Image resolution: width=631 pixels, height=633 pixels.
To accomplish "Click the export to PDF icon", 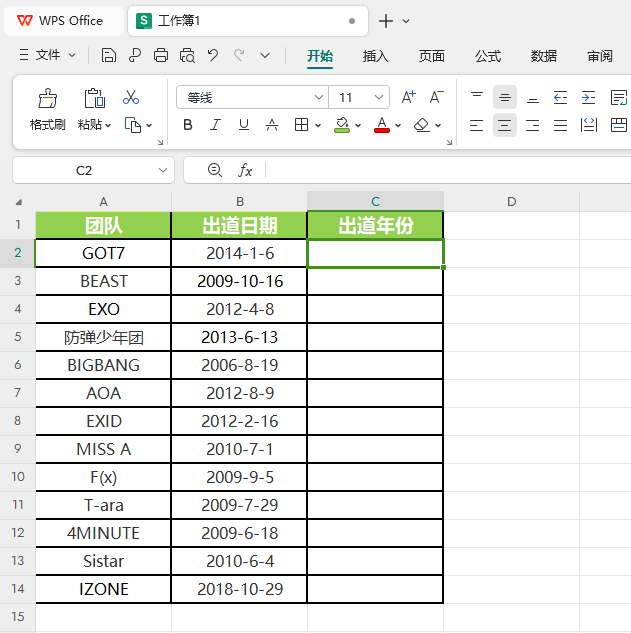I will pos(134,55).
